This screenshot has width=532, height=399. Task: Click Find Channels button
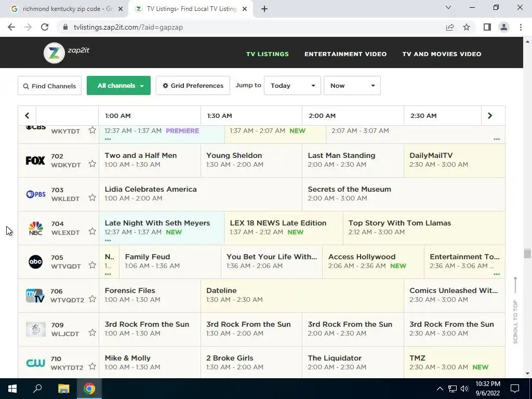tap(49, 86)
